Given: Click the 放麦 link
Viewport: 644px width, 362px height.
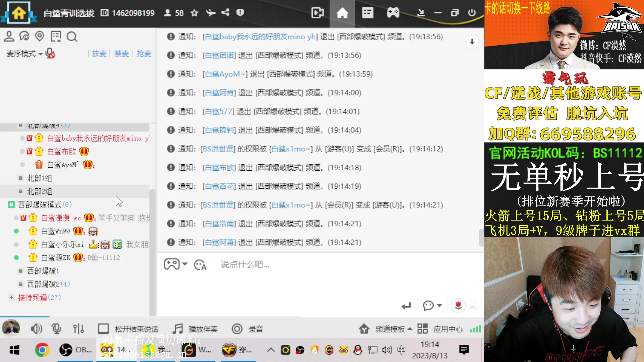Looking at the screenshot, I should tap(99, 54).
